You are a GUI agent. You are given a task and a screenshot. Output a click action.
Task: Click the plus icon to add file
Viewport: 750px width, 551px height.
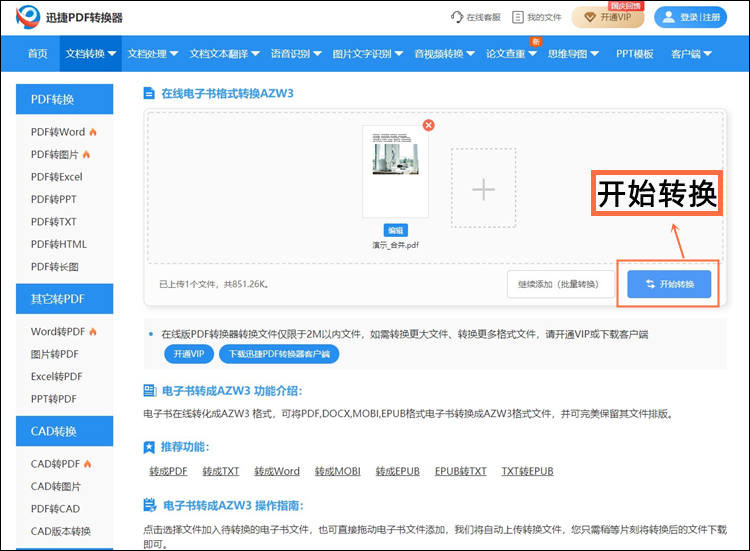pyautogui.click(x=483, y=189)
